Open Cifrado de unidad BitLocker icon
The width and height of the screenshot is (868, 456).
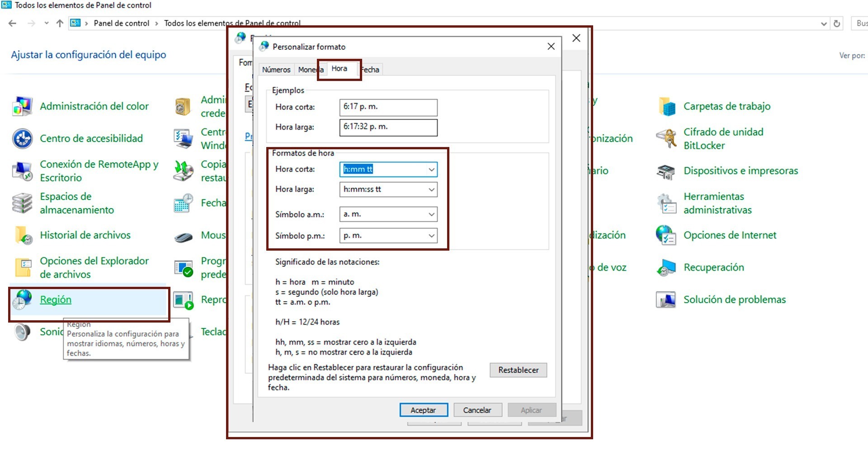click(x=666, y=138)
